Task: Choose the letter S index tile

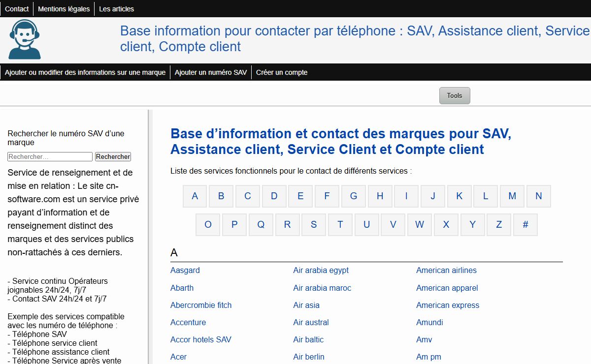Action: click(x=314, y=225)
